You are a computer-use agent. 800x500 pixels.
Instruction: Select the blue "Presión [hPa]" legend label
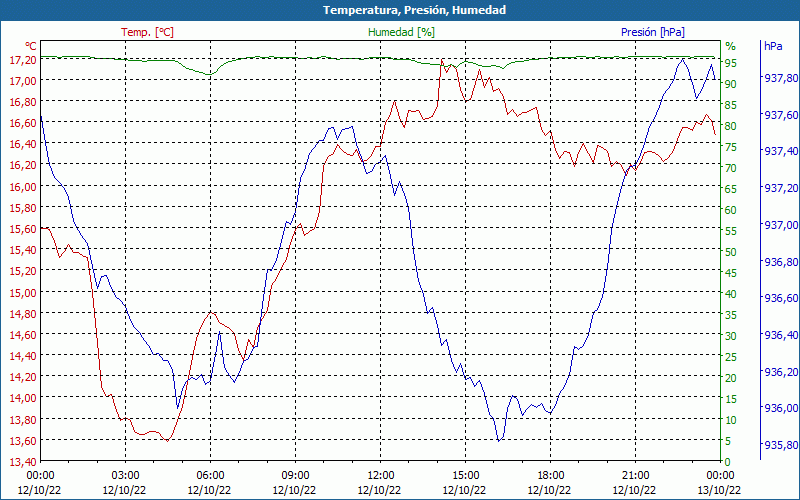click(653, 32)
